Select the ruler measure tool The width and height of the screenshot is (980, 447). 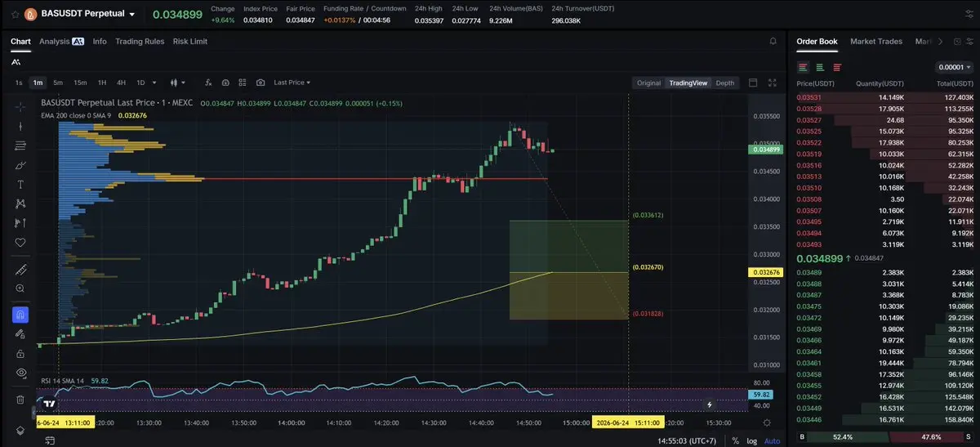[x=20, y=270]
